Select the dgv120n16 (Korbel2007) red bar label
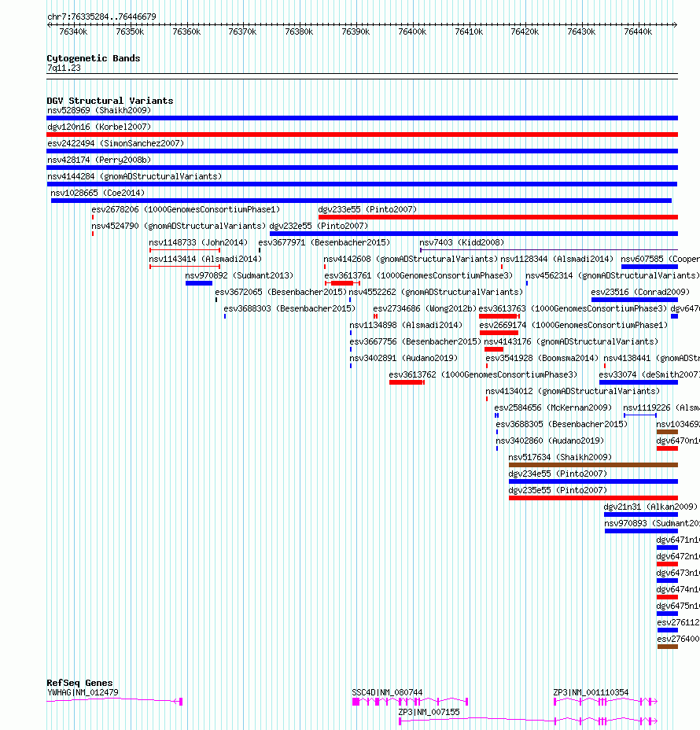The height and width of the screenshot is (730, 700). click(x=99, y=127)
